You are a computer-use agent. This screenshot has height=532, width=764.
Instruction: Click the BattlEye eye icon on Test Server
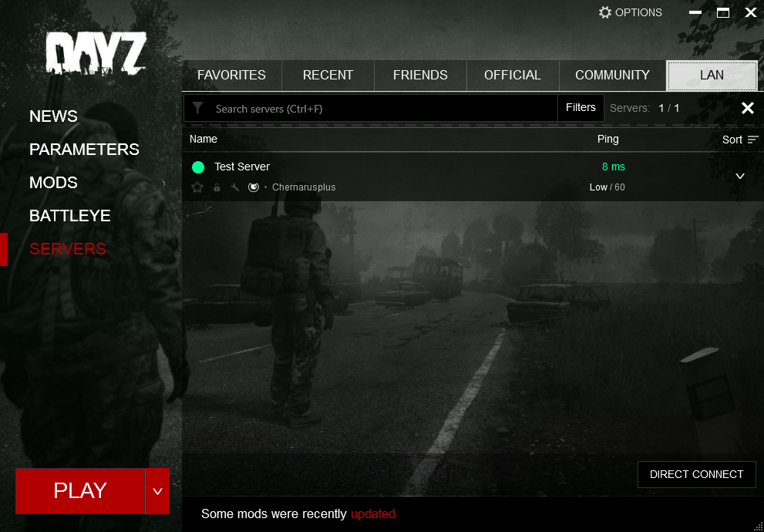[254, 187]
